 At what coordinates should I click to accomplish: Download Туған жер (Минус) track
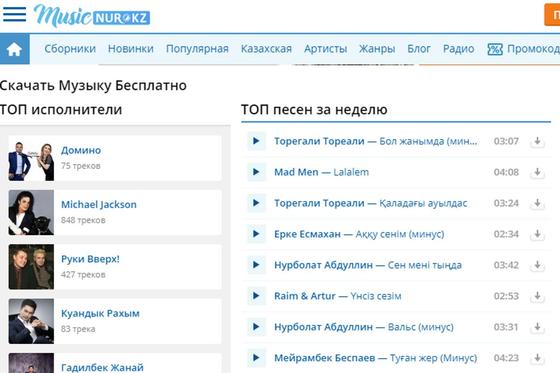point(537,358)
